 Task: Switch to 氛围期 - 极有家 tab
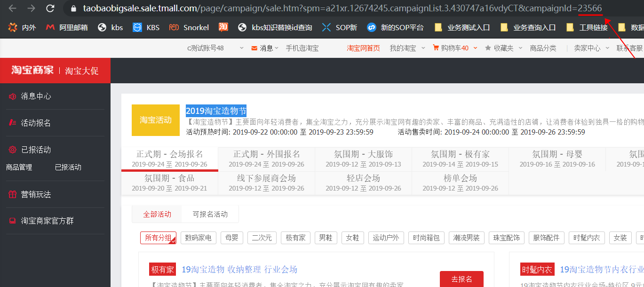[x=461, y=159]
